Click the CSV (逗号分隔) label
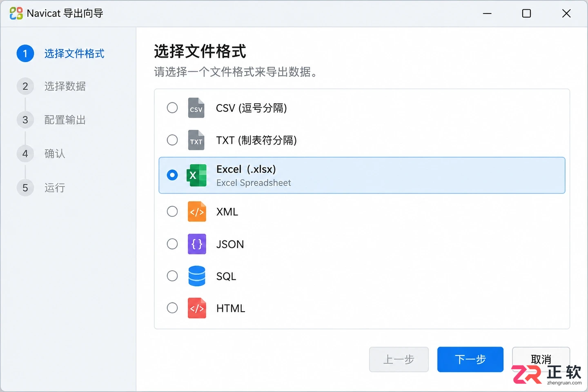 [x=252, y=108]
